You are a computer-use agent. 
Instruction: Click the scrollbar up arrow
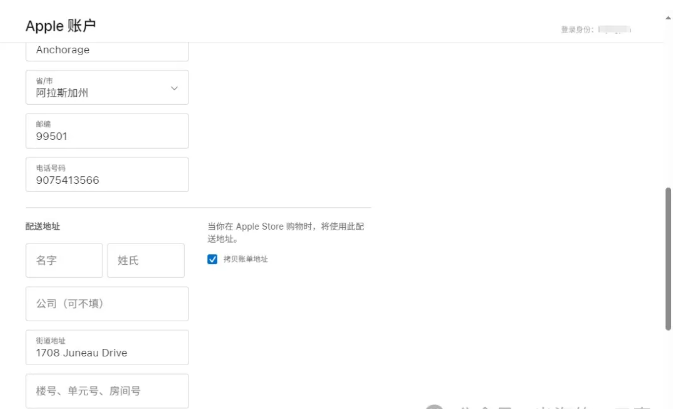[668, 18]
